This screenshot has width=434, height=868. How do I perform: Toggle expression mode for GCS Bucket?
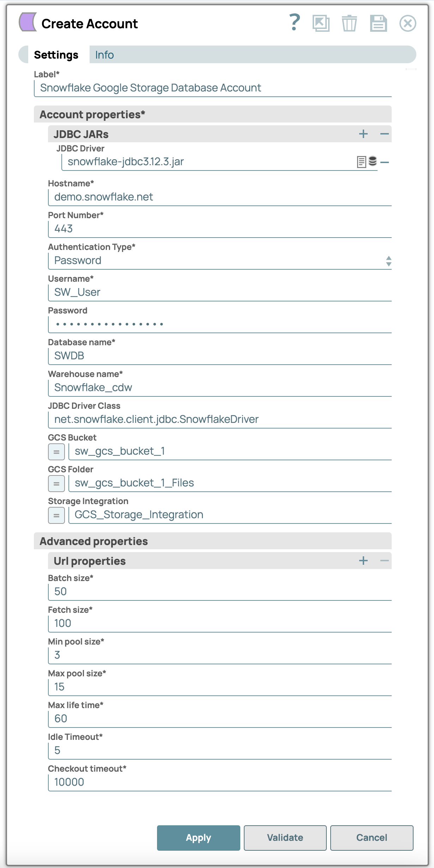pyautogui.click(x=56, y=451)
